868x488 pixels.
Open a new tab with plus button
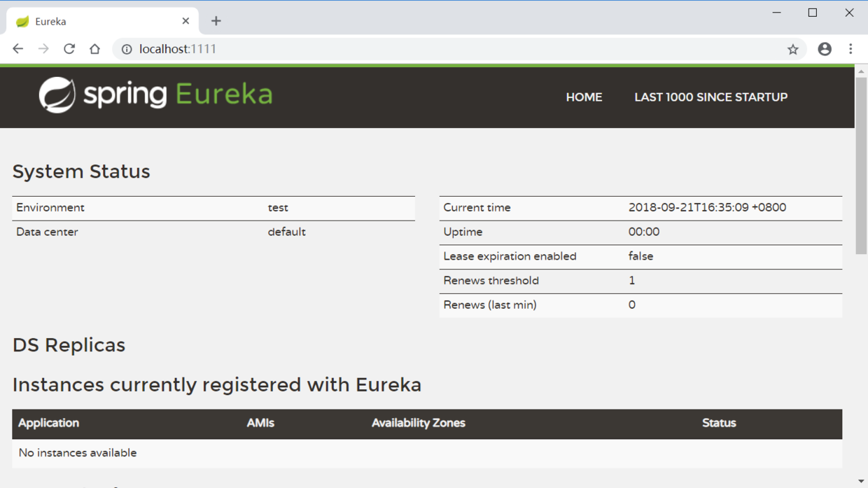coord(216,21)
